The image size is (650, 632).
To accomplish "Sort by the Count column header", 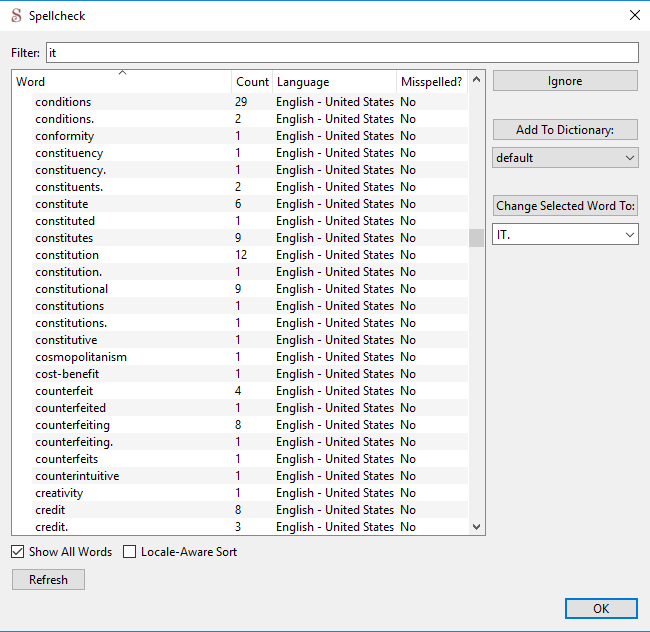I will click(x=252, y=82).
